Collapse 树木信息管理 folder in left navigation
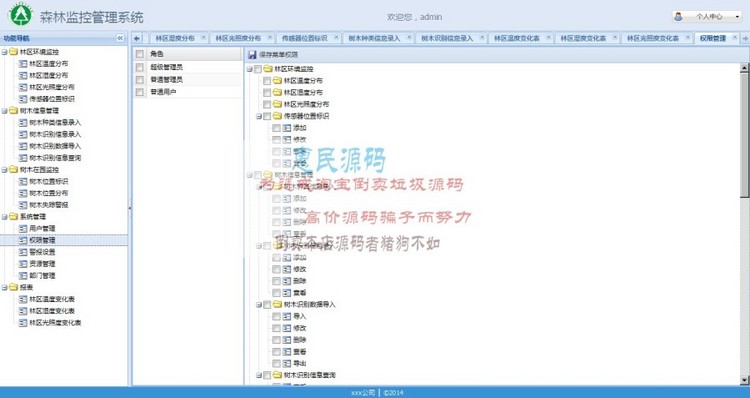750x398 pixels. [x=4, y=111]
